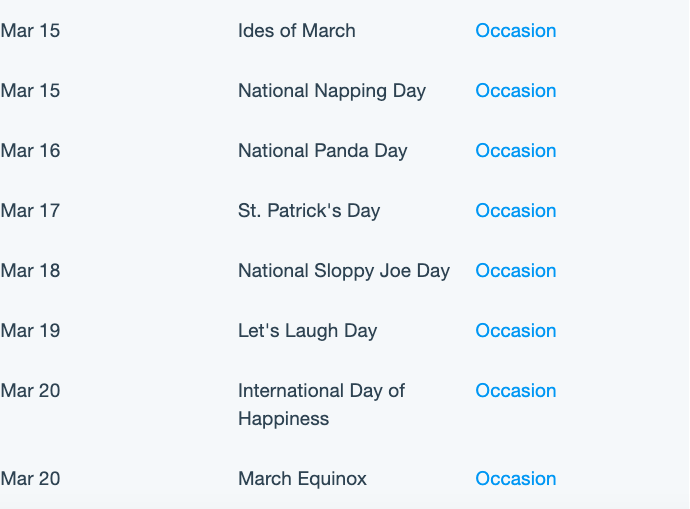This screenshot has height=509, width=690.
Task: Open Occasion link for National Panda Day
Action: (516, 150)
